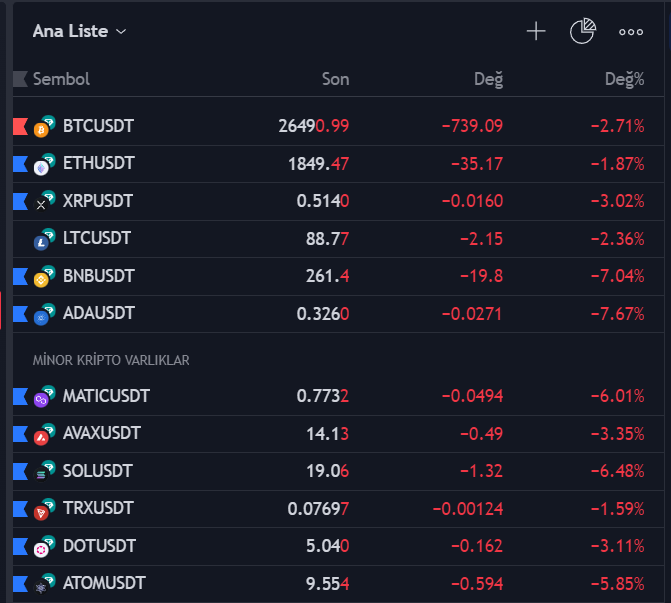Image resolution: width=671 pixels, height=603 pixels.
Task: Click the ETHUSDT Ethereum coin icon
Action: tap(43, 164)
